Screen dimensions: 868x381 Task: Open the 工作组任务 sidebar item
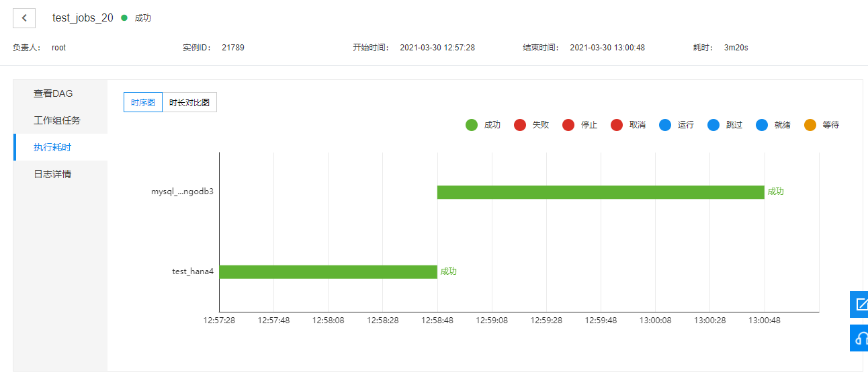60,120
